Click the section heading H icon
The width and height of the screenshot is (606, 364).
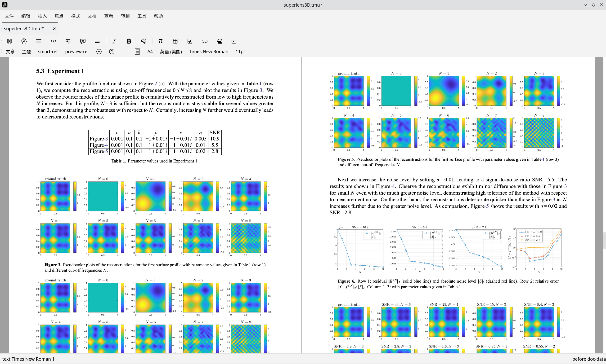point(9,41)
